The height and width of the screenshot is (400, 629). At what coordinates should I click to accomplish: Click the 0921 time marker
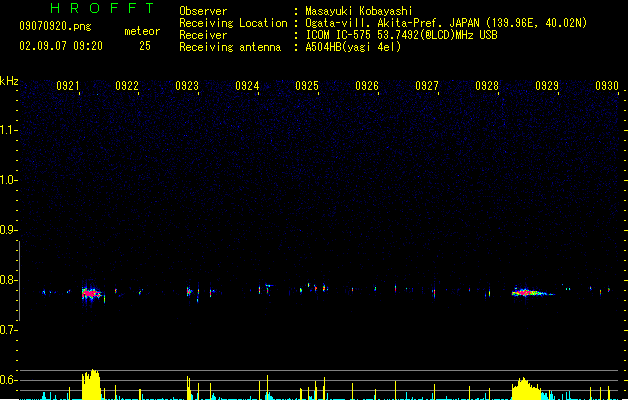tap(68, 86)
